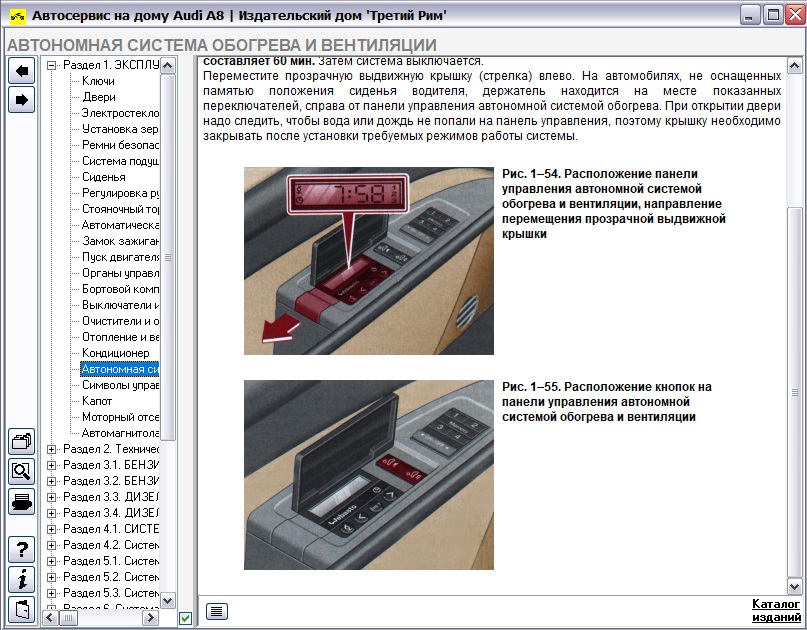Open the Моторный отсек topic
The height and width of the screenshot is (630, 807).
[120, 417]
